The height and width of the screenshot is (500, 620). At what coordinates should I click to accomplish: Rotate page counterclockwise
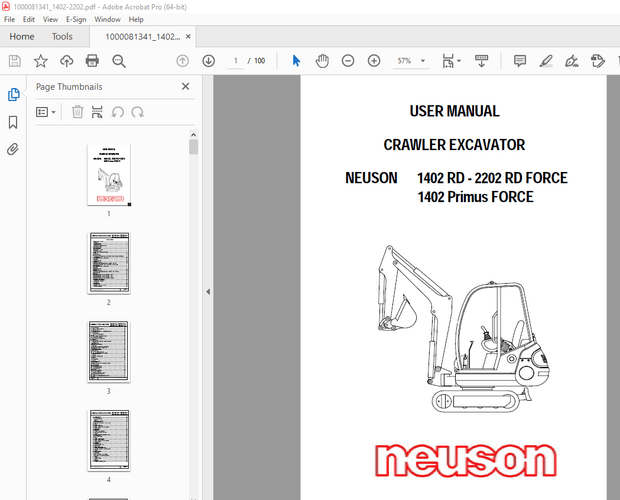tap(117, 112)
